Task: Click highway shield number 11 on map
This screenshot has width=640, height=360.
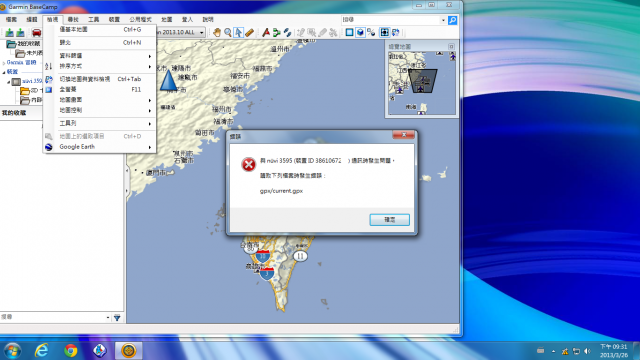Action: tap(300, 256)
